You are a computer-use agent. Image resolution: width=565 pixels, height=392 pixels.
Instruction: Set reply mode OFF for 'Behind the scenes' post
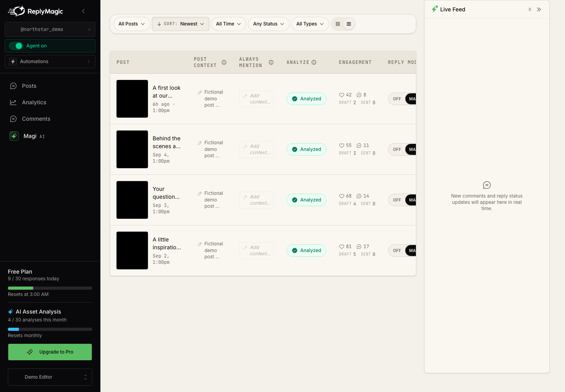(397, 149)
